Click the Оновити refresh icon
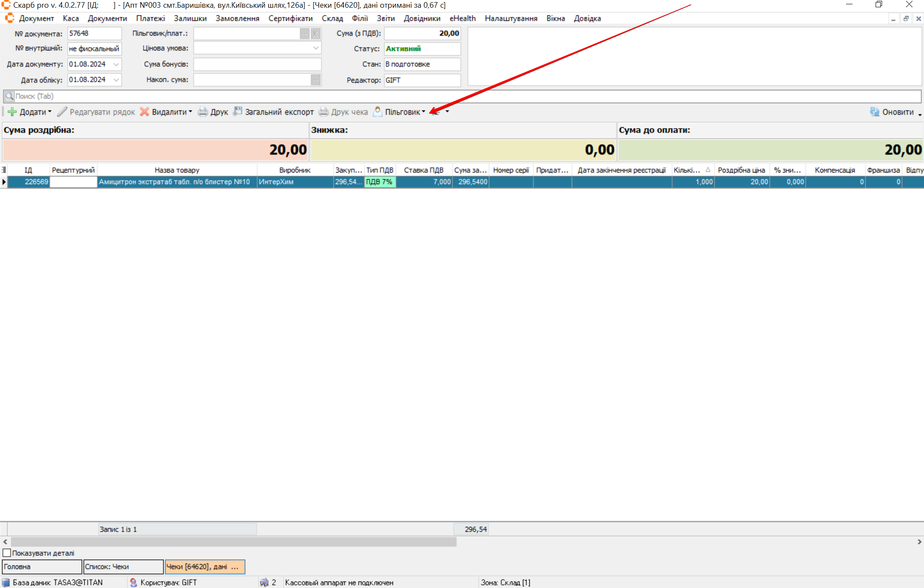This screenshot has height=588, width=924. click(874, 112)
